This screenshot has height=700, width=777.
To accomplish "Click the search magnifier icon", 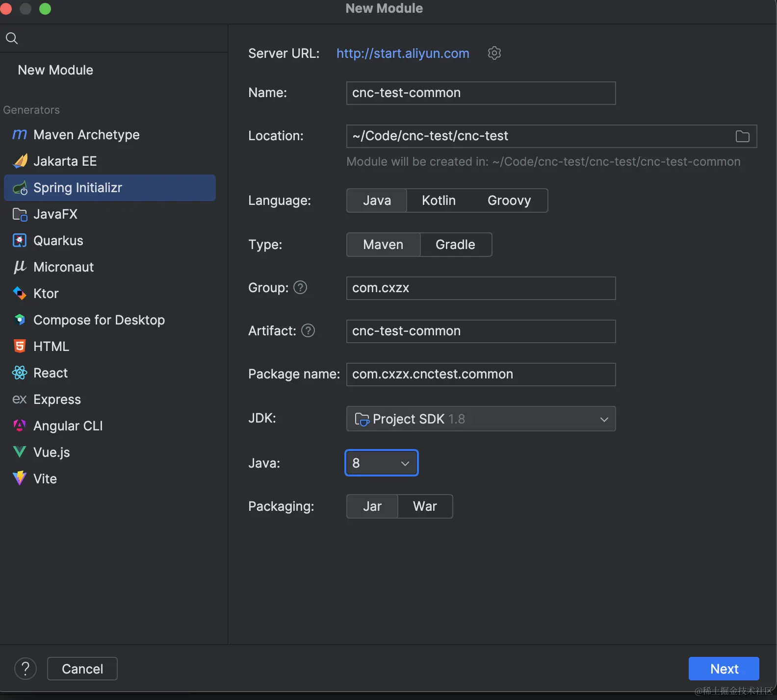I will [x=12, y=38].
